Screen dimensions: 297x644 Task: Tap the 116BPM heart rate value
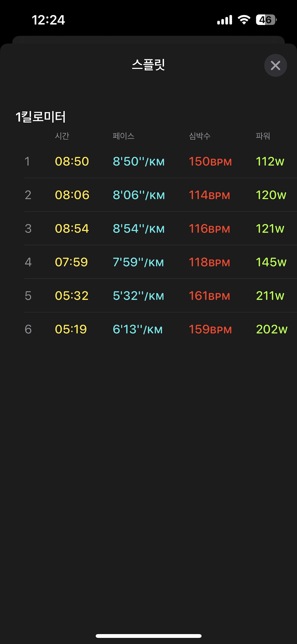coord(209,228)
